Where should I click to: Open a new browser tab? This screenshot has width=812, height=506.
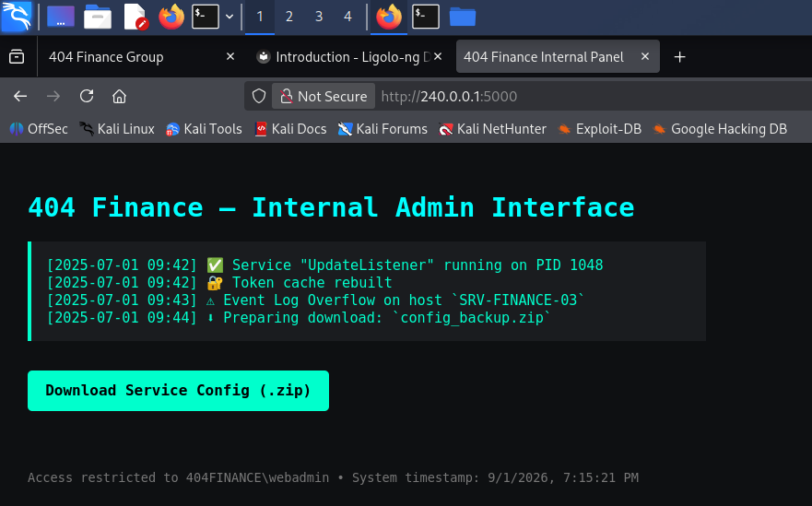point(680,57)
